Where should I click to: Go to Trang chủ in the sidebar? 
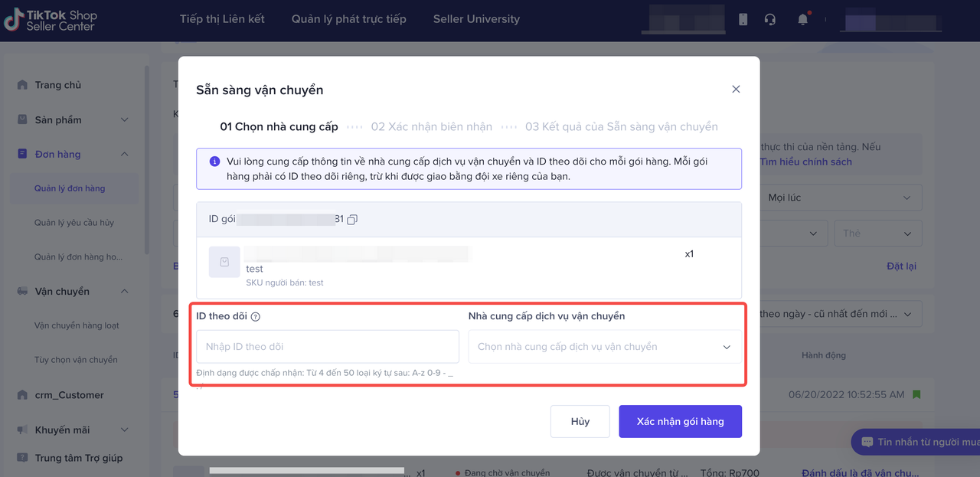pos(57,85)
